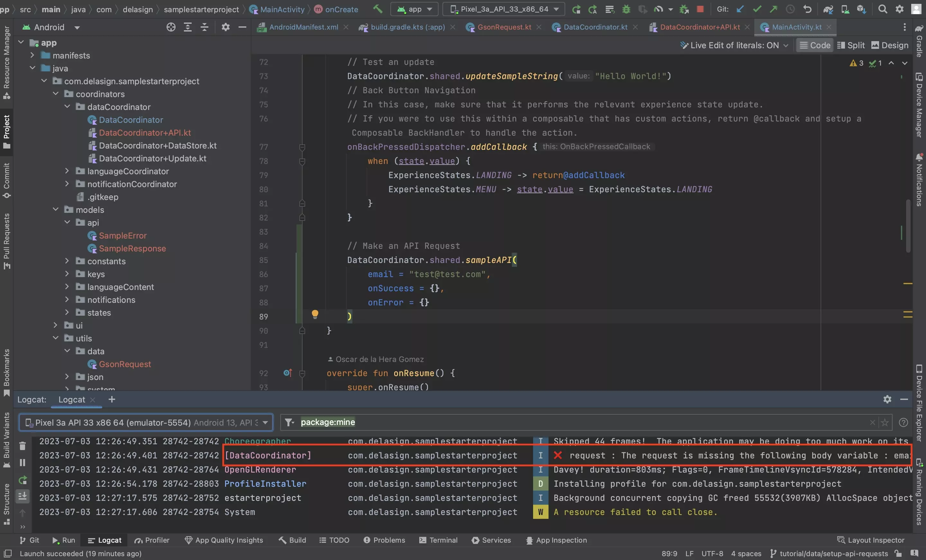The image size is (926, 560).
Task: Toggle fold marker on line 78
Action: (302, 161)
